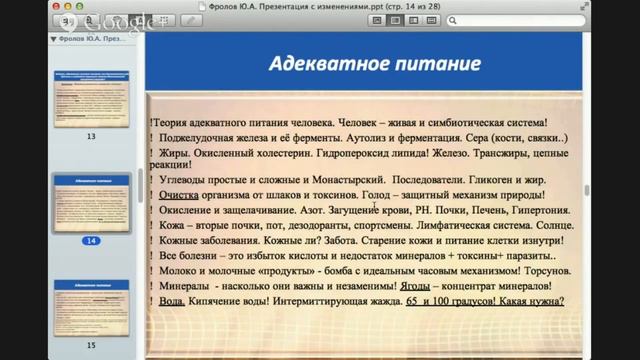Click the page label 13
Viewport: 640px width, 360px height.
coord(91,136)
